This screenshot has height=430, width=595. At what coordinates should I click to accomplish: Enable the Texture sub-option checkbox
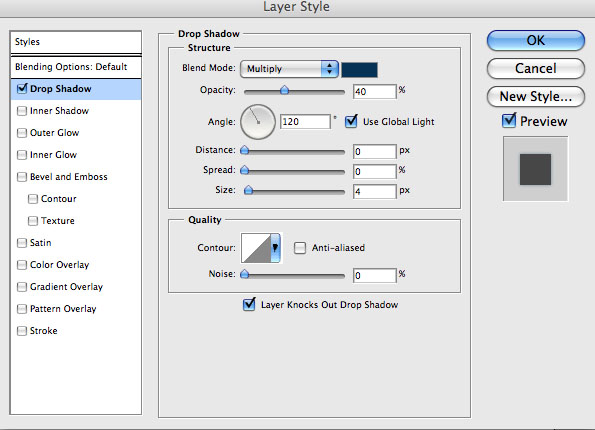point(33,221)
